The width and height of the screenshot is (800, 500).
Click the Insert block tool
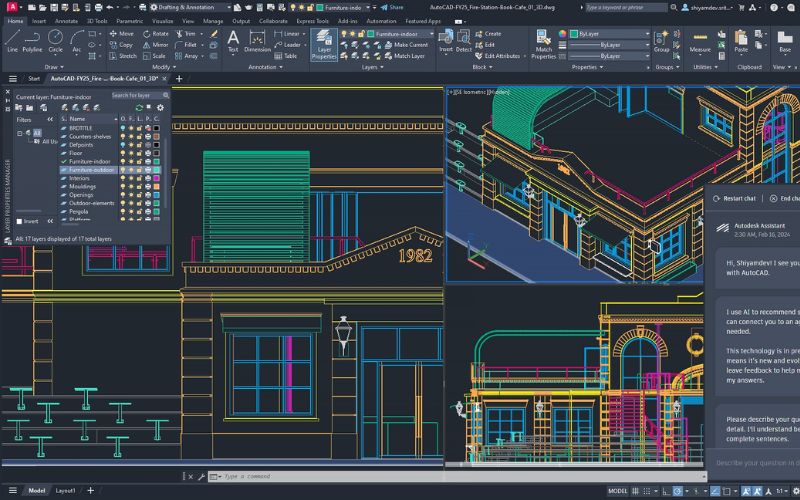click(x=445, y=39)
